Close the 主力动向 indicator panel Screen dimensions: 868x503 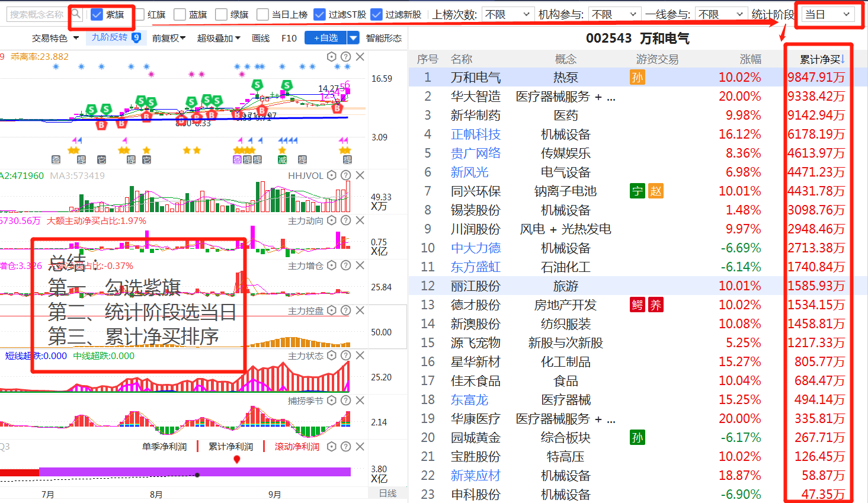coord(360,220)
